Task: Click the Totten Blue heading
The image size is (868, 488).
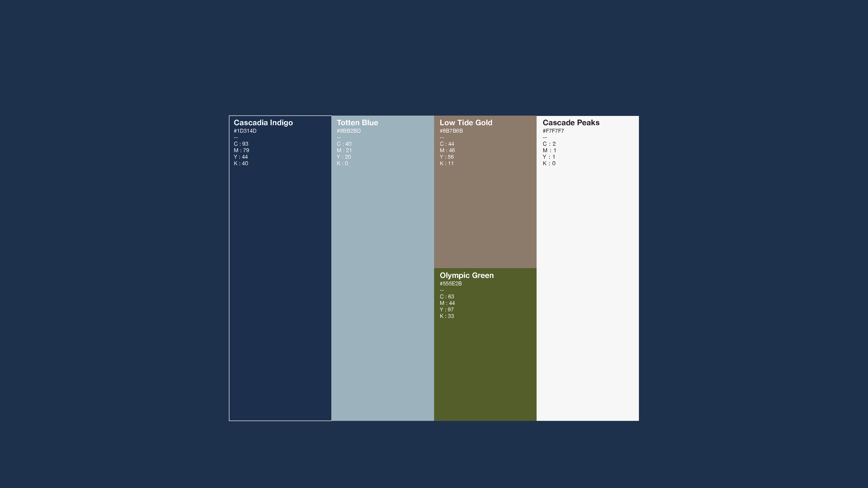Action: pyautogui.click(x=357, y=123)
